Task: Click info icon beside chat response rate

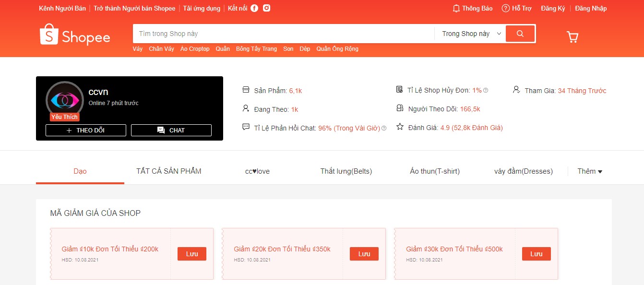Action: point(384,128)
